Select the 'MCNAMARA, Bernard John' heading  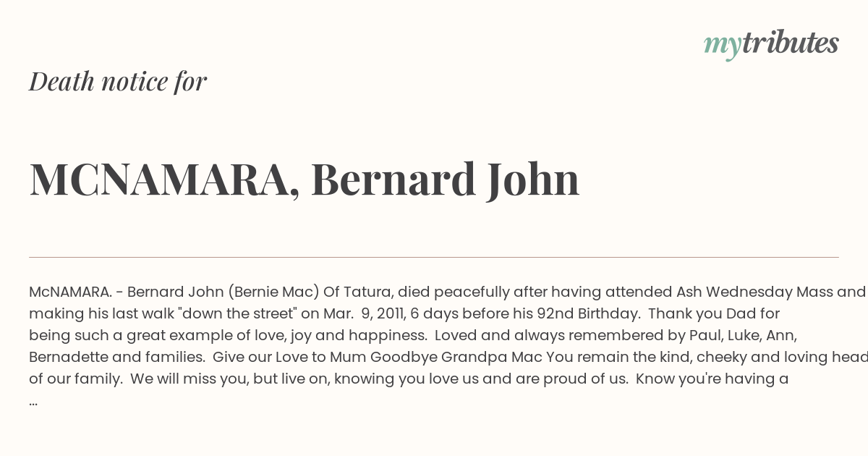coord(305,180)
